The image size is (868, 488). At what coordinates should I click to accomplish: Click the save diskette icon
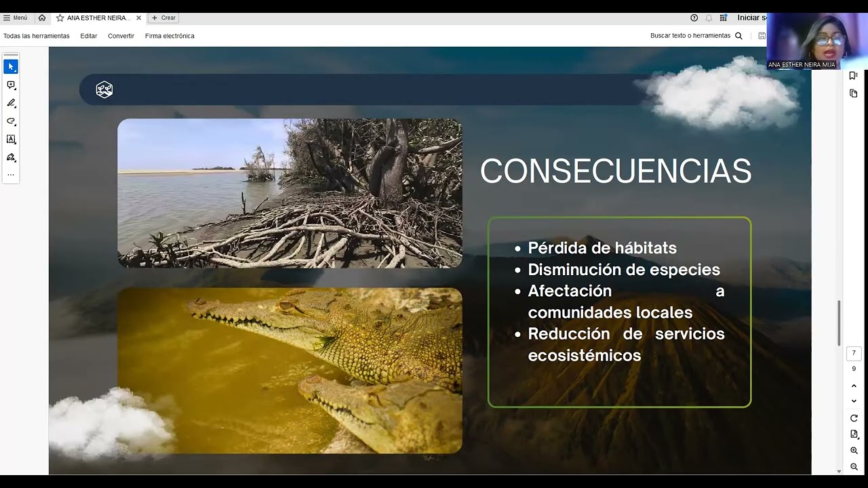(x=762, y=36)
